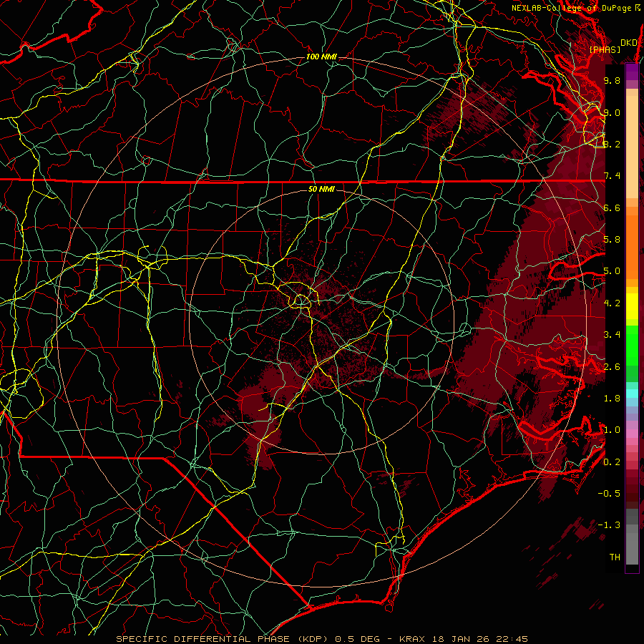Screen dimensions: 644x644
Task: Select the -0.5 value on color scale
Action: (609, 494)
